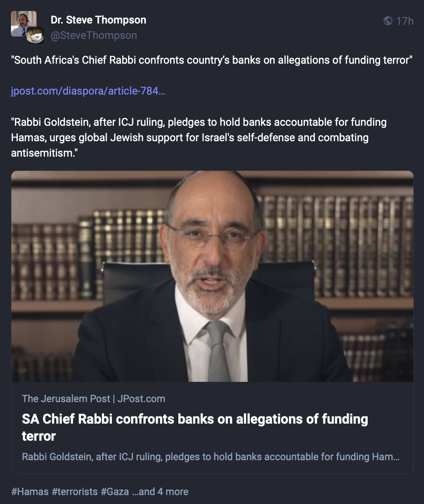Click the @SteveThompson handle
424x504 pixels.
[94, 35]
